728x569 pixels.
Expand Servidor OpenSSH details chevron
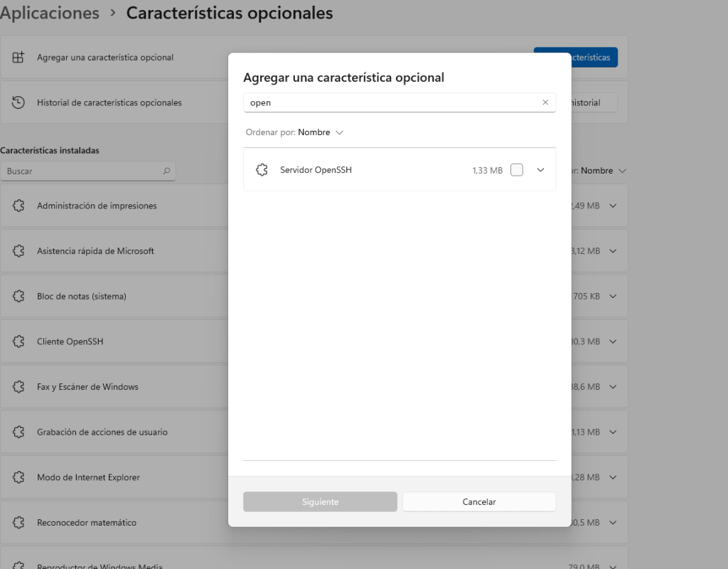click(541, 170)
